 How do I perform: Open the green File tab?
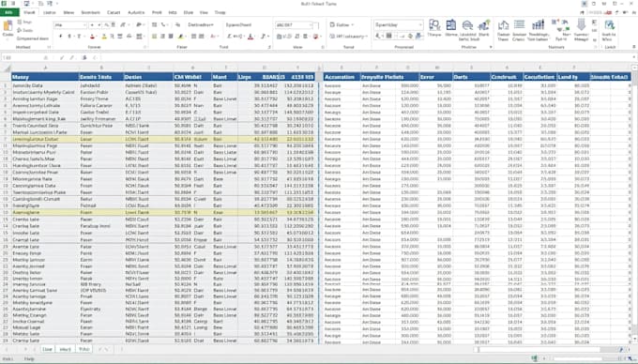coord(9,12)
